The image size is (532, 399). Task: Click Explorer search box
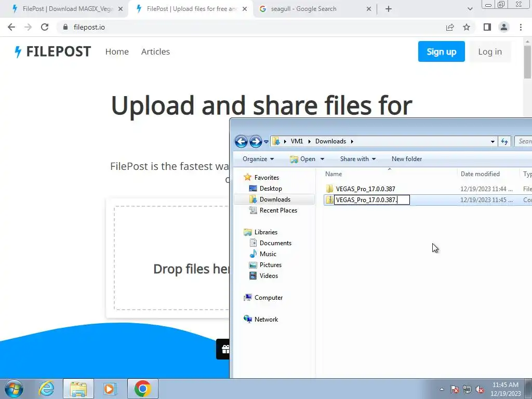click(x=524, y=141)
